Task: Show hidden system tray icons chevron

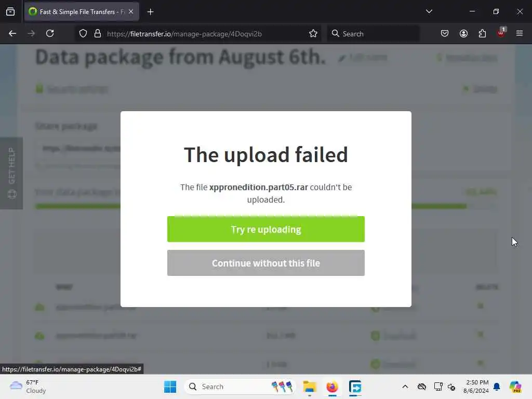Action: click(405, 387)
